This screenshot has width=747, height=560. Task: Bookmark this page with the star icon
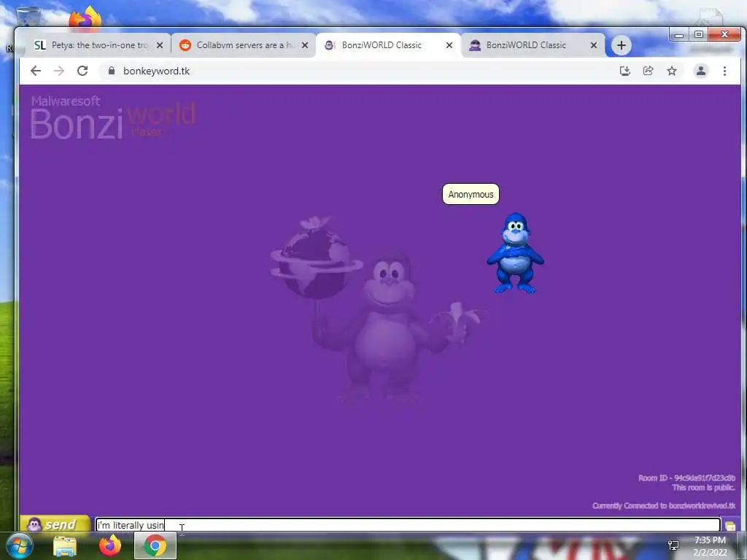[672, 71]
